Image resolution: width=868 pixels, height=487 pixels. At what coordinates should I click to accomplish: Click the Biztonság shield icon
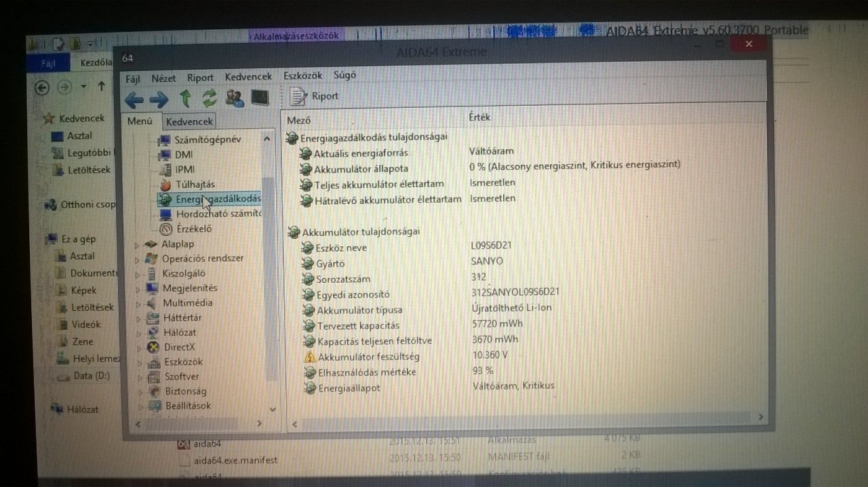[x=154, y=392]
